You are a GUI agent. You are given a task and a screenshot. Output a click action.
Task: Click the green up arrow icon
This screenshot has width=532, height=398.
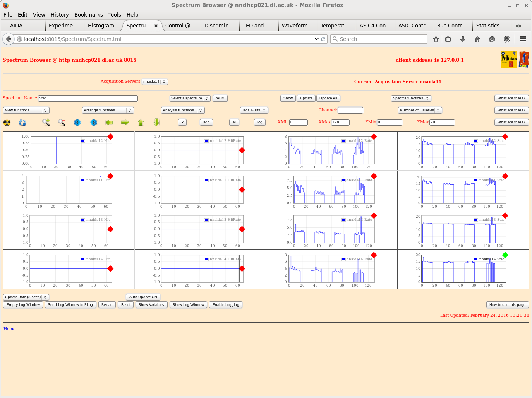(x=141, y=123)
